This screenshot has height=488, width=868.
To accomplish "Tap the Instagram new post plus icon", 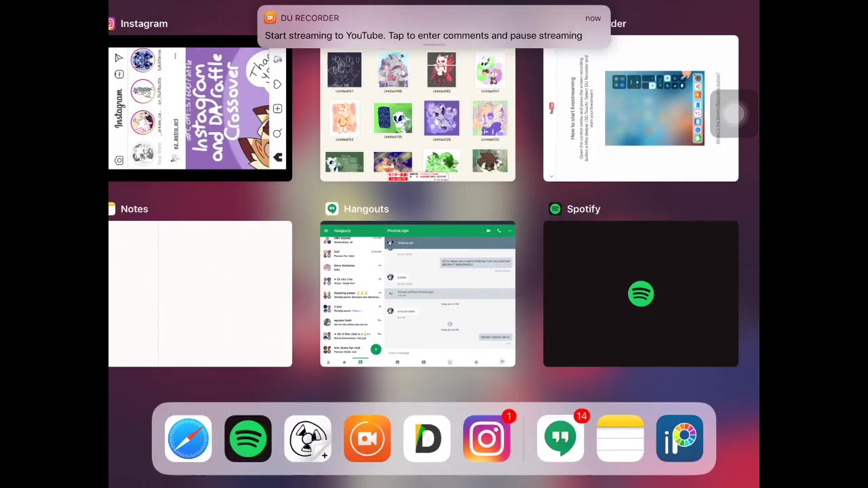I will (277, 108).
